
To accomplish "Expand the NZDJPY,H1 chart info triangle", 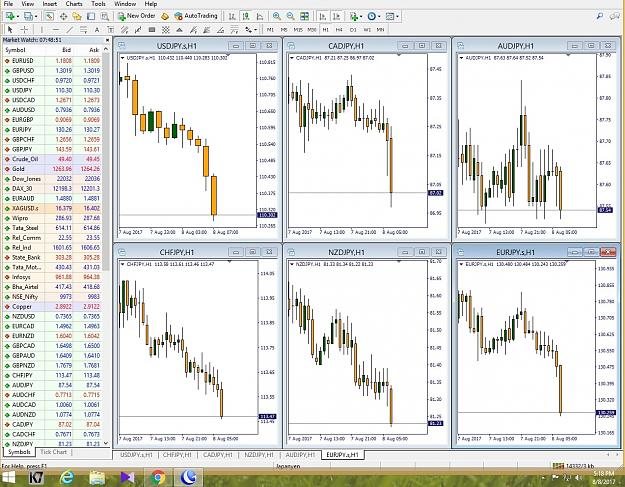I will click(292, 264).
